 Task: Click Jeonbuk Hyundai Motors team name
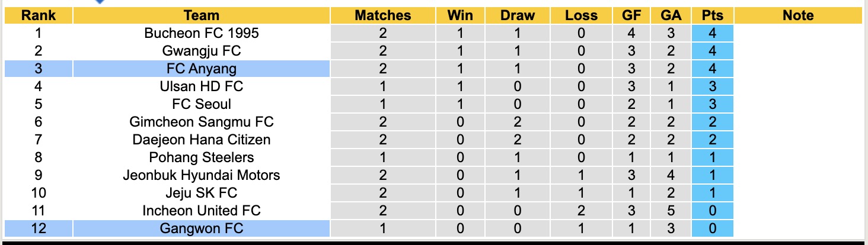click(x=202, y=175)
